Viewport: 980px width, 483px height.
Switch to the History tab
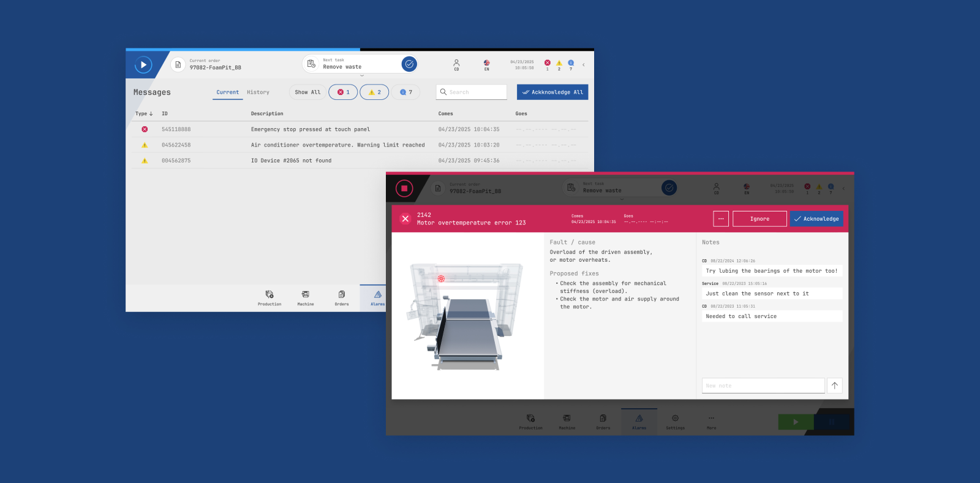258,93
